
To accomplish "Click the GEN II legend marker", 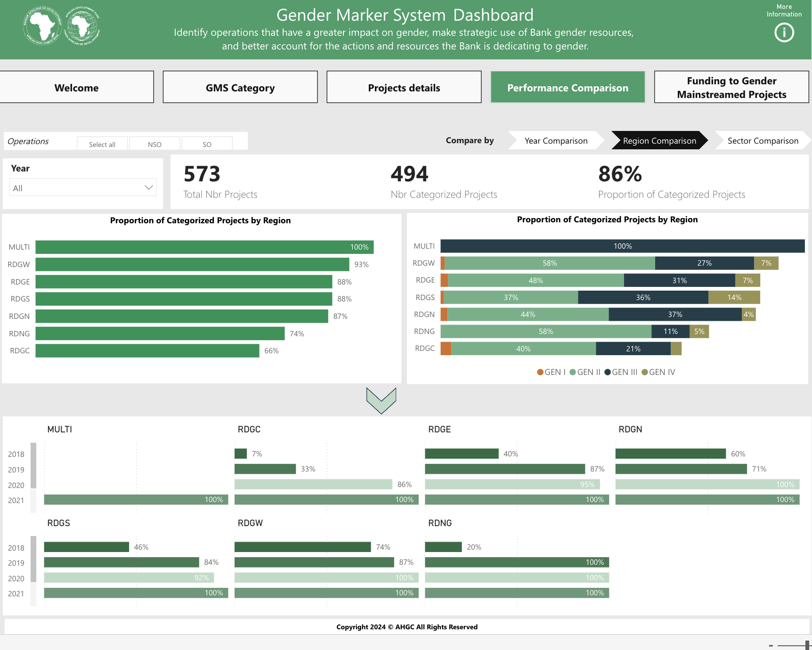I will pos(573,372).
